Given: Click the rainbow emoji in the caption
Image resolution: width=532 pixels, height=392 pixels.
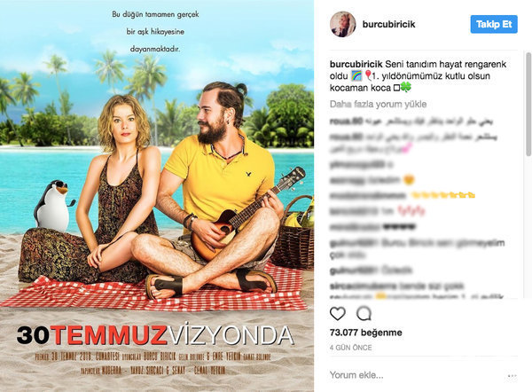Looking at the screenshot, I should [x=356, y=75].
